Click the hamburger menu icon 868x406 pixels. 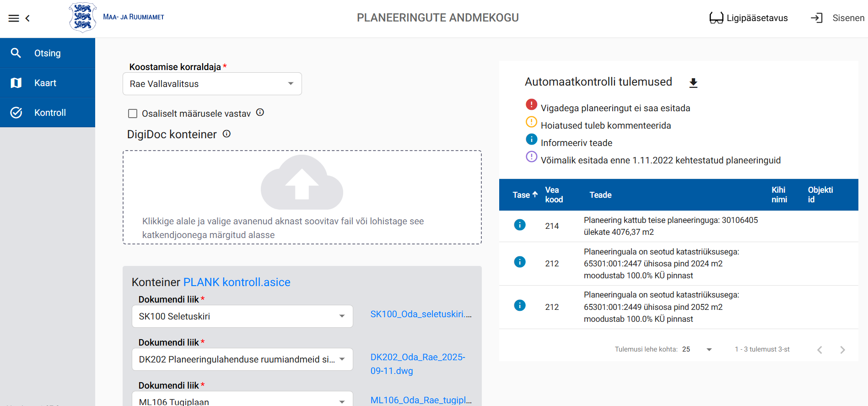tap(14, 18)
